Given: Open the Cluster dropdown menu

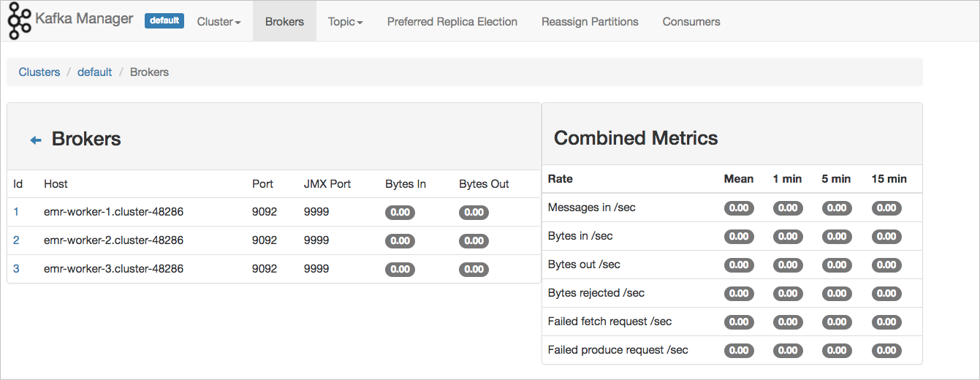Looking at the screenshot, I should point(219,22).
